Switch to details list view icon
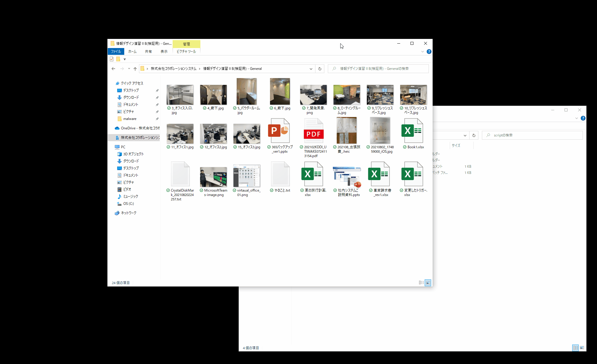Viewport: 597px width, 364px height. tap(421, 283)
